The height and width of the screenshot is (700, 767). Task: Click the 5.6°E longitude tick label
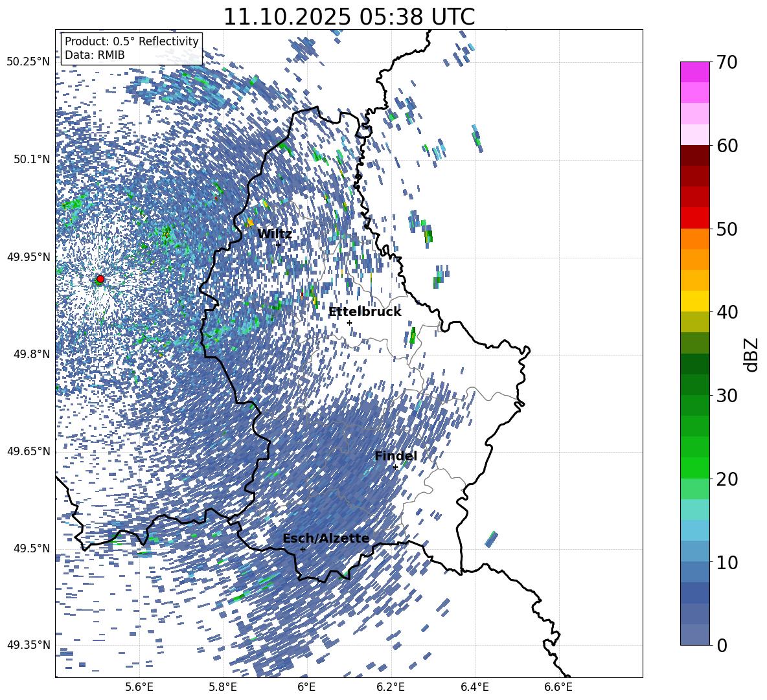pyautogui.click(x=139, y=688)
